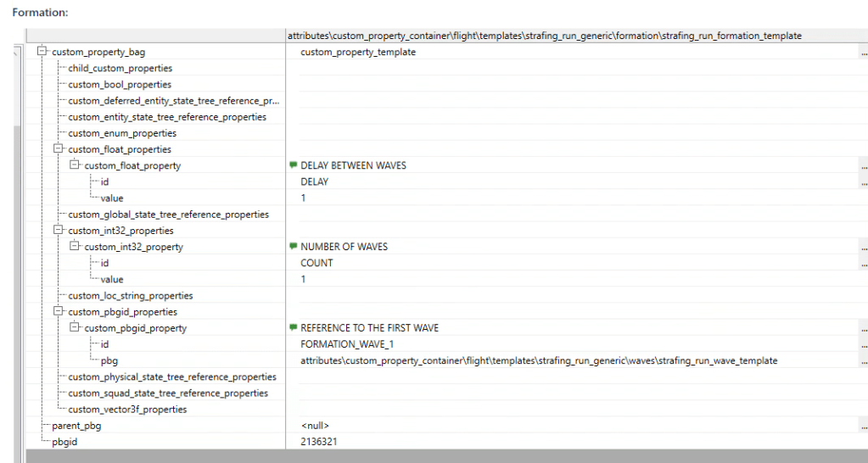Click the DELAY id value field
The image size is (868, 463).
click(x=315, y=181)
